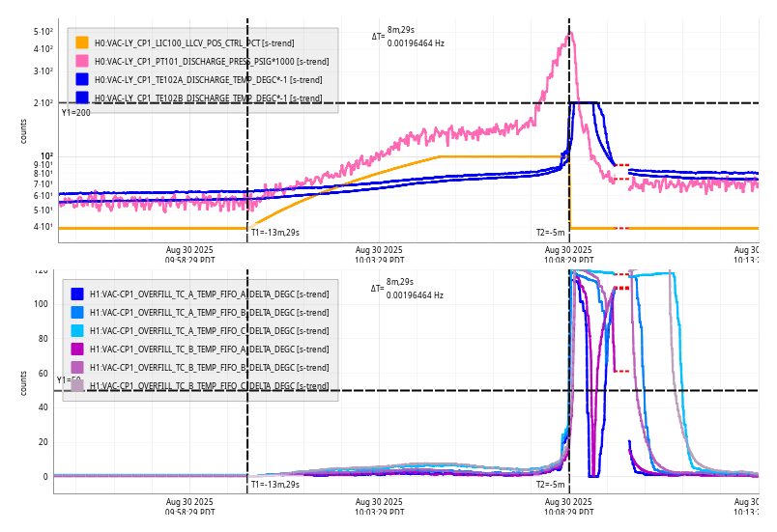777x532 pixels.
Task: Click the T1=-13m,29s cursor label in top plot
Action: [275, 233]
